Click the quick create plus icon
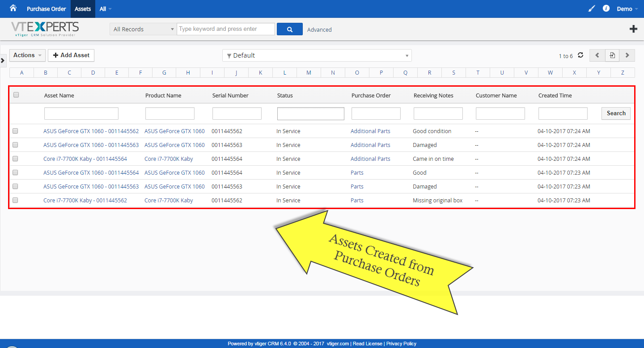644x348 pixels. (x=633, y=29)
